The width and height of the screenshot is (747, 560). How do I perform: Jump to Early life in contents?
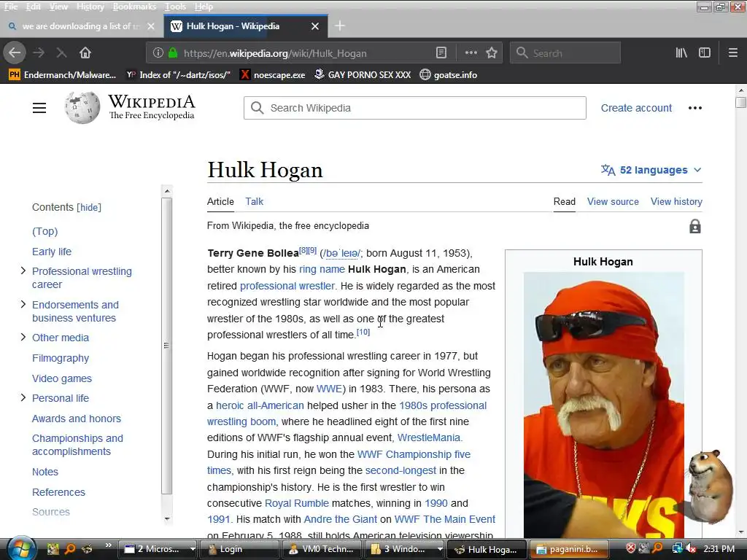(x=52, y=252)
